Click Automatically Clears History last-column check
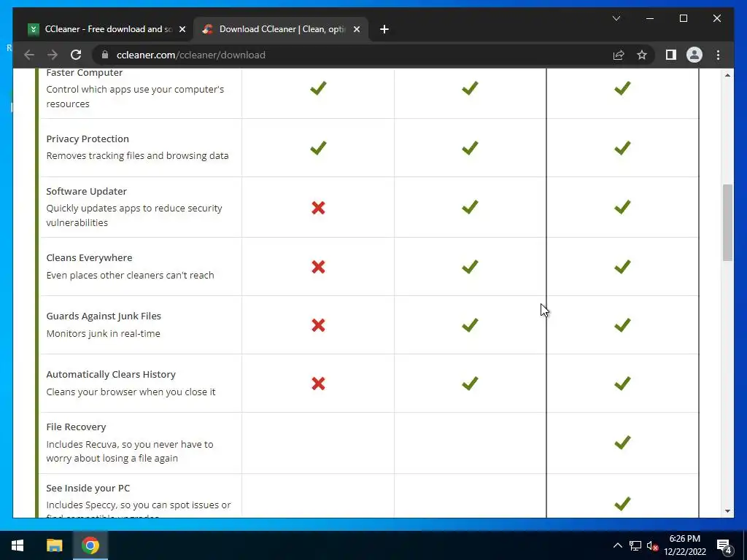This screenshot has height=560, width=747. 622,383
